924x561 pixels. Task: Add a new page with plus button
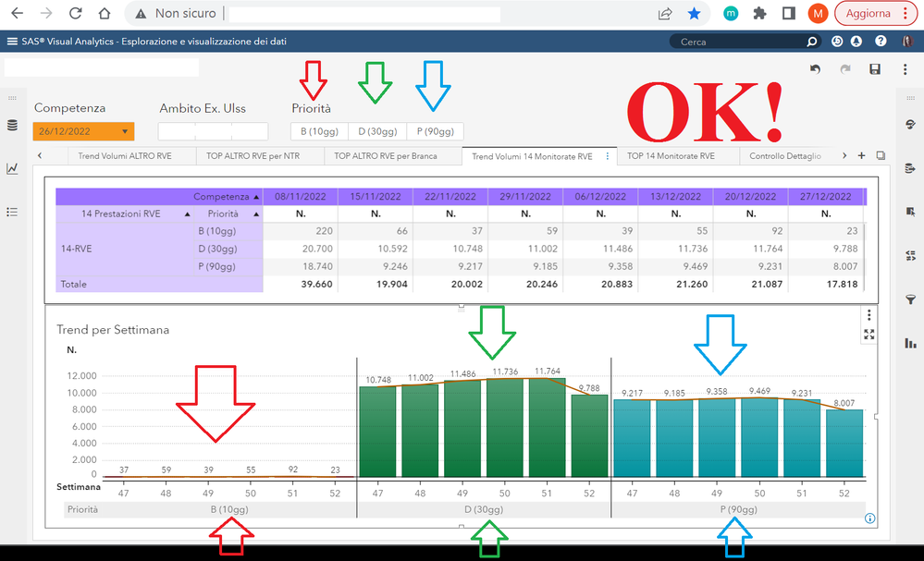(x=861, y=155)
